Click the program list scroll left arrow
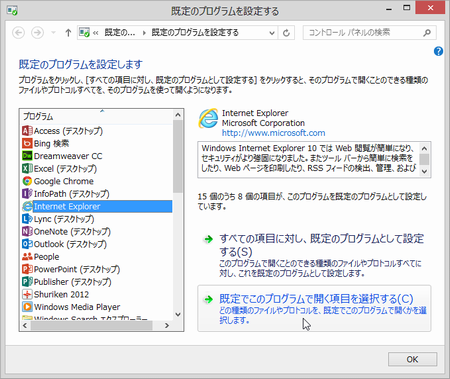The image size is (450, 379). [x=25, y=326]
